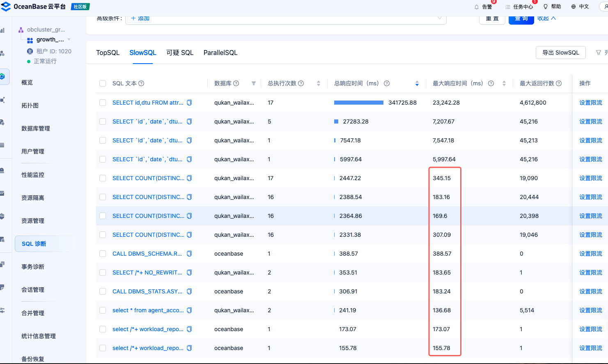The image size is (608, 364).
Task: Click the column filter funnel icon at right
Action: (599, 53)
